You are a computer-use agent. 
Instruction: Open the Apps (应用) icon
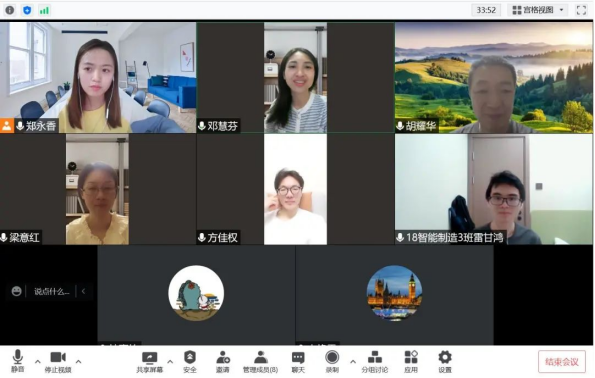pos(411,362)
